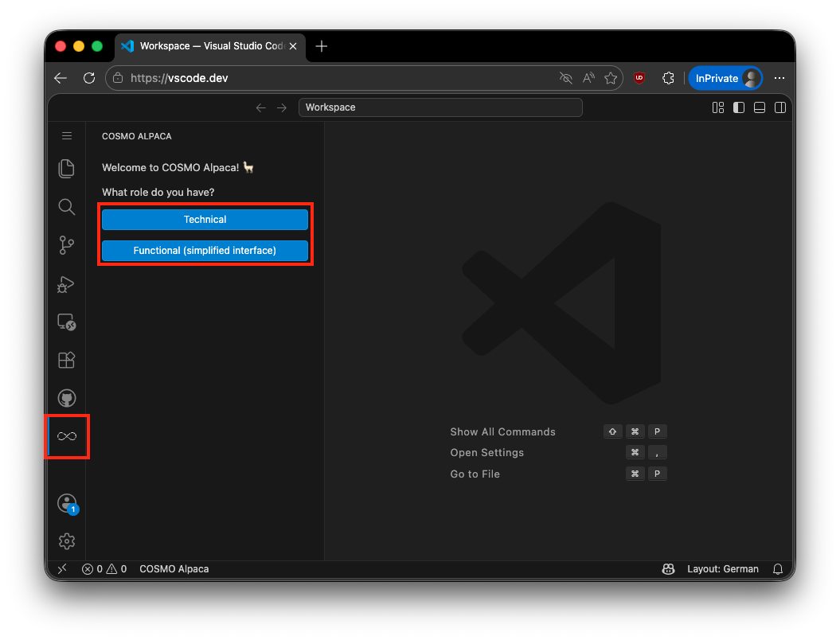
Task: Open Read Aloud in address bar
Action: coord(588,78)
